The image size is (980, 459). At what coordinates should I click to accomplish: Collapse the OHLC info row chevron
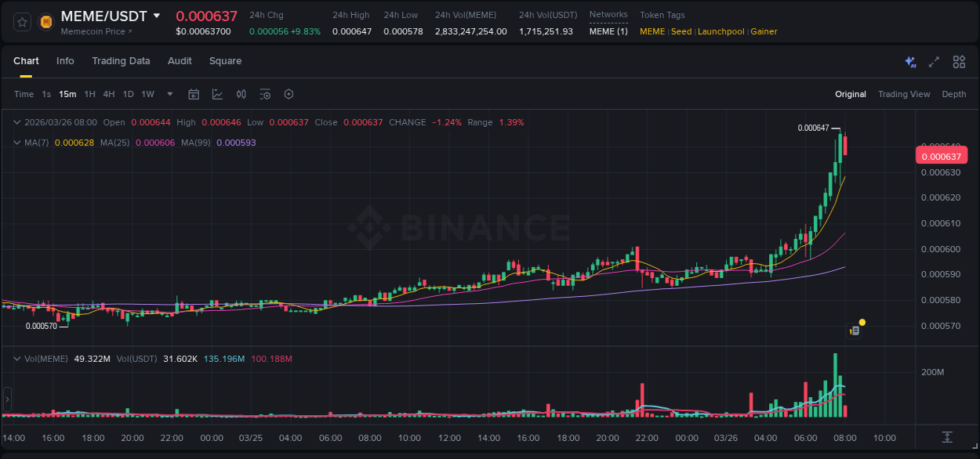coord(17,122)
